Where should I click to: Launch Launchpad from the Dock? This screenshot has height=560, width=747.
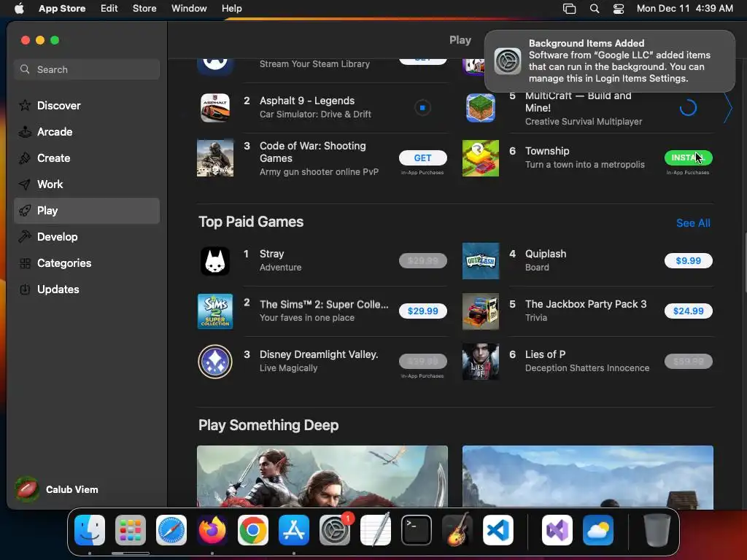click(x=131, y=530)
